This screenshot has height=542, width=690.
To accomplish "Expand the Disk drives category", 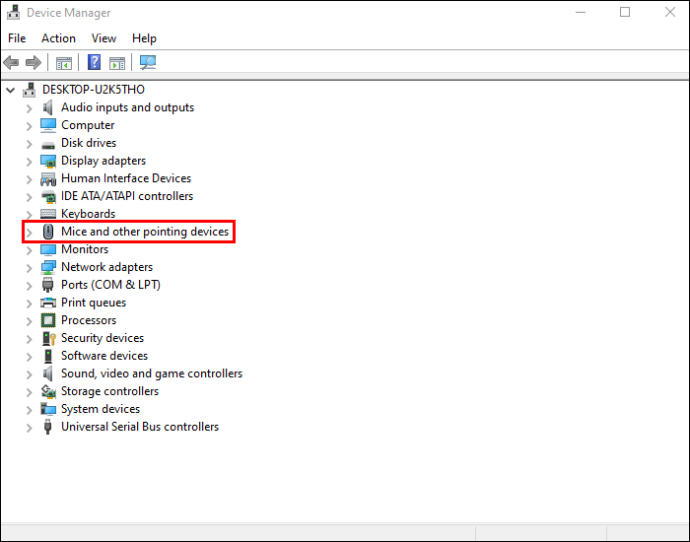I will (29, 144).
